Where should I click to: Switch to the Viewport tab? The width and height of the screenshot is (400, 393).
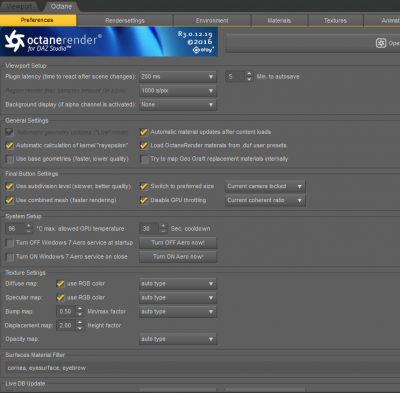(x=19, y=6)
